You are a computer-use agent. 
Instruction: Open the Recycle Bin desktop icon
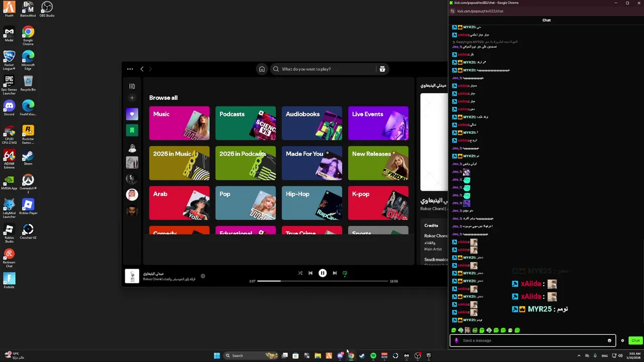pos(28,83)
